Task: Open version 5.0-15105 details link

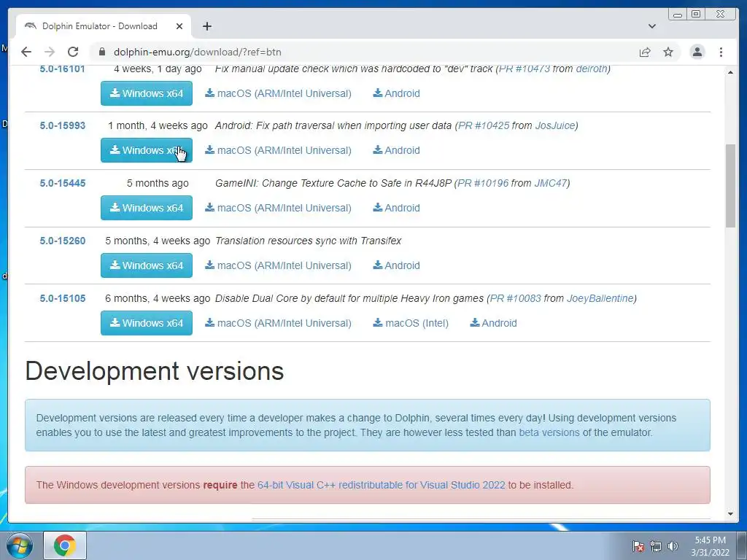Action: (63, 298)
